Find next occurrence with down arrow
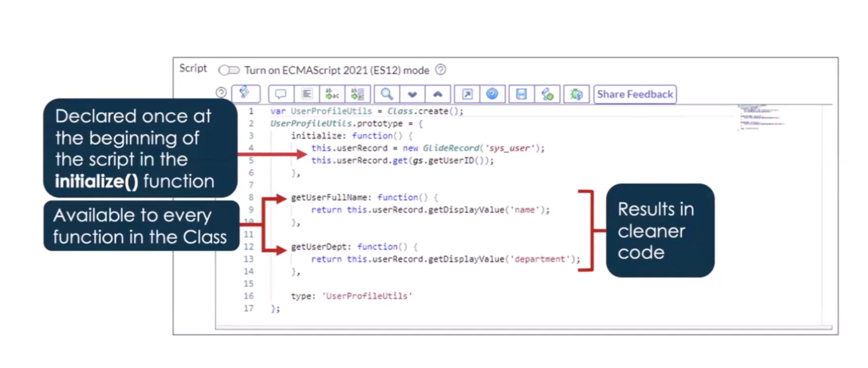 412,94
